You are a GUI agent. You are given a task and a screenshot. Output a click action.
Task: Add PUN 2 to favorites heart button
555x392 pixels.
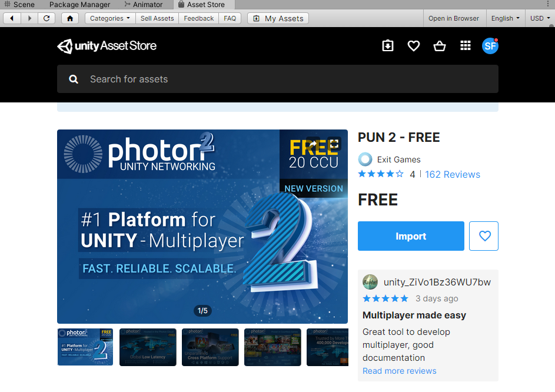click(484, 236)
